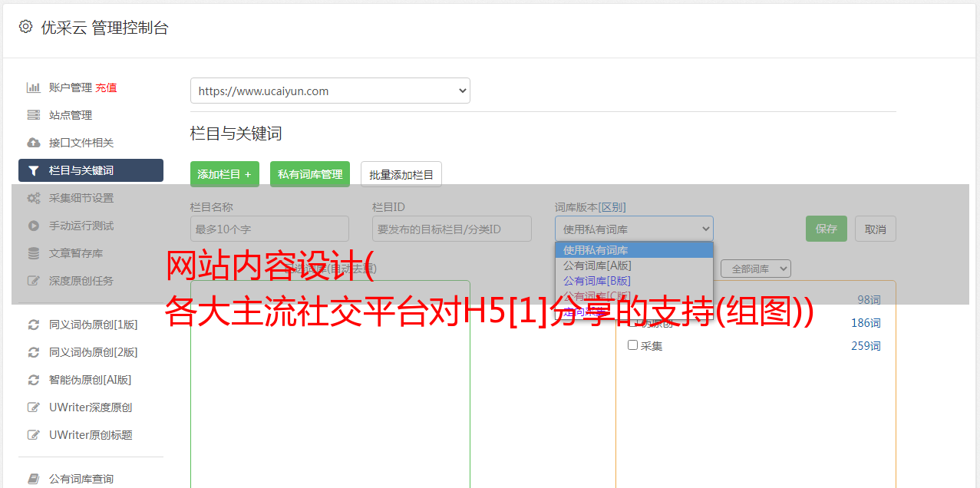Choose 使用私有词库 option in the list
The width and height of the screenshot is (980, 488).
(x=634, y=250)
